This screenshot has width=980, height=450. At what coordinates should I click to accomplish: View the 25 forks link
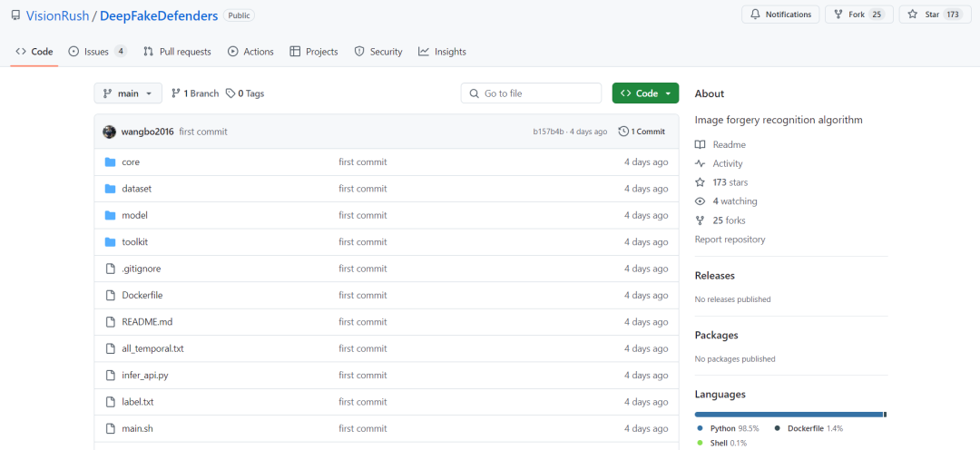[720, 220]
